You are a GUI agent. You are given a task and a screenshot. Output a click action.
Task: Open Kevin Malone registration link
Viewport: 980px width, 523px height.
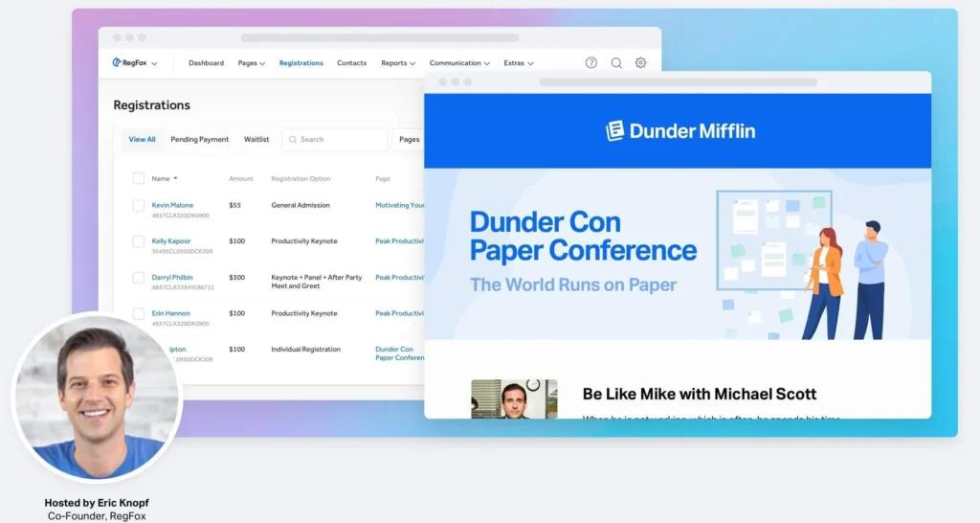[172, 205]
